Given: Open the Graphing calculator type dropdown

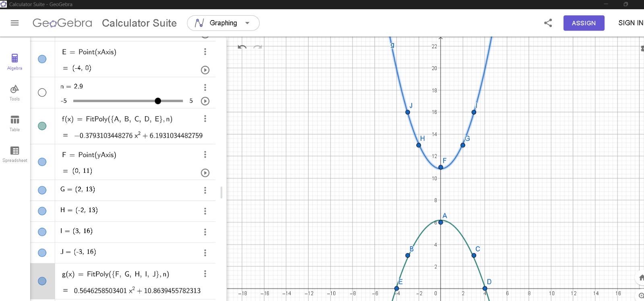Looking at the screenshot, I should pos(223,23).
